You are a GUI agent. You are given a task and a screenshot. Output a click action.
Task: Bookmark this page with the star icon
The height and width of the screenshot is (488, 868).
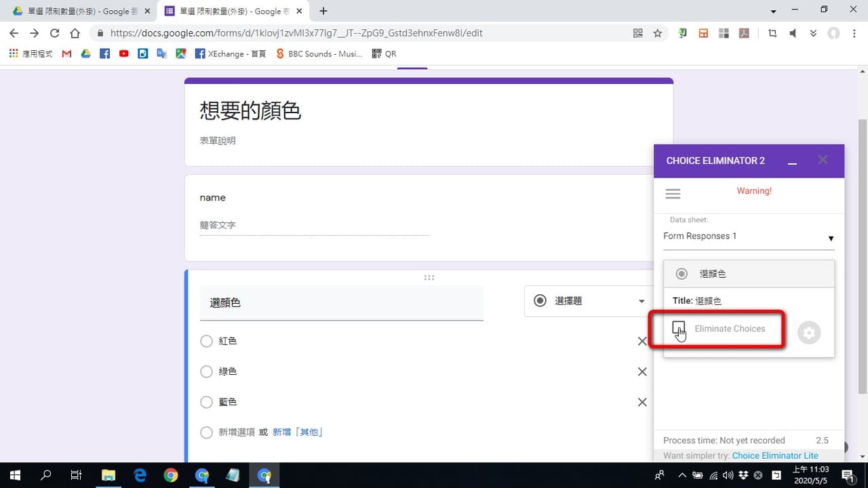tap(657, 33)
